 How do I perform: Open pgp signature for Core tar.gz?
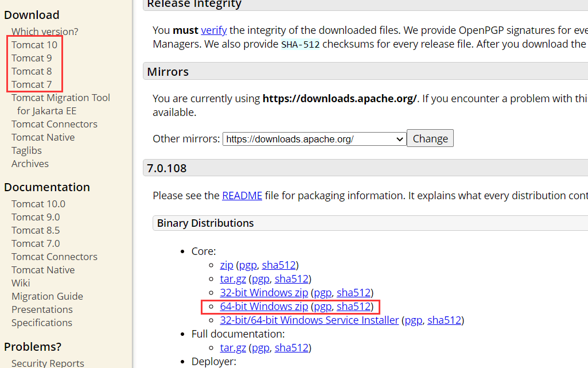point(260,279)
